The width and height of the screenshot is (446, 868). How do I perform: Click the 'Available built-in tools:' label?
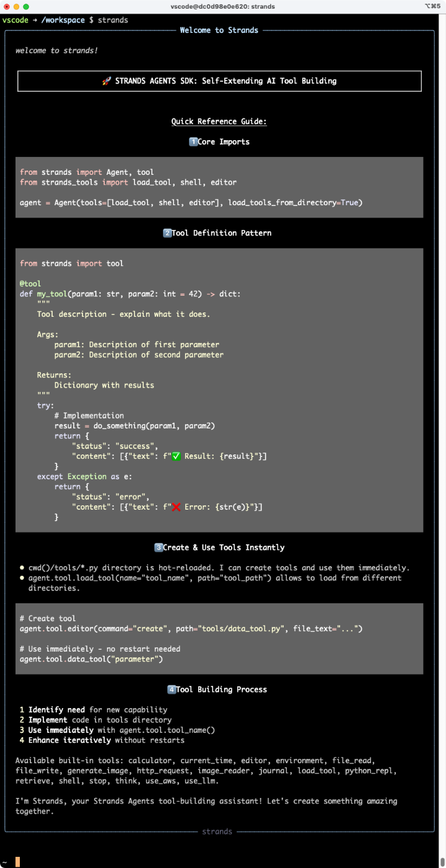click(69, 761)
